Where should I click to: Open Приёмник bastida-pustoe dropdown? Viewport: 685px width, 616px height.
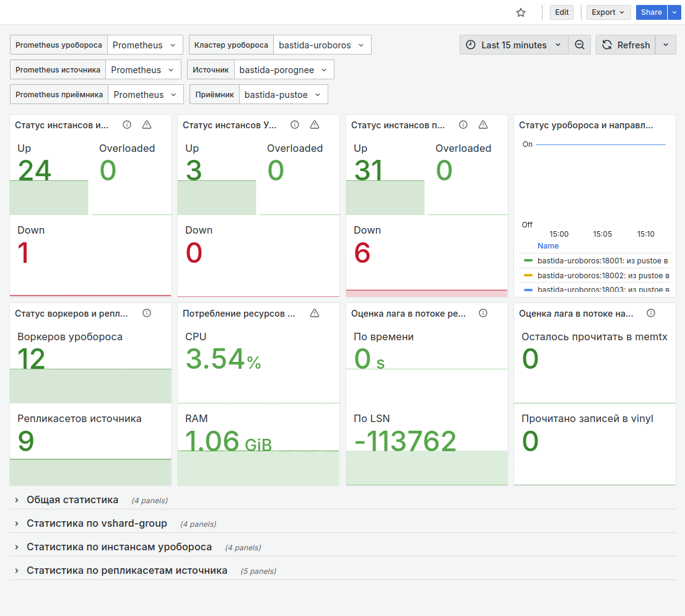point(283,95)
